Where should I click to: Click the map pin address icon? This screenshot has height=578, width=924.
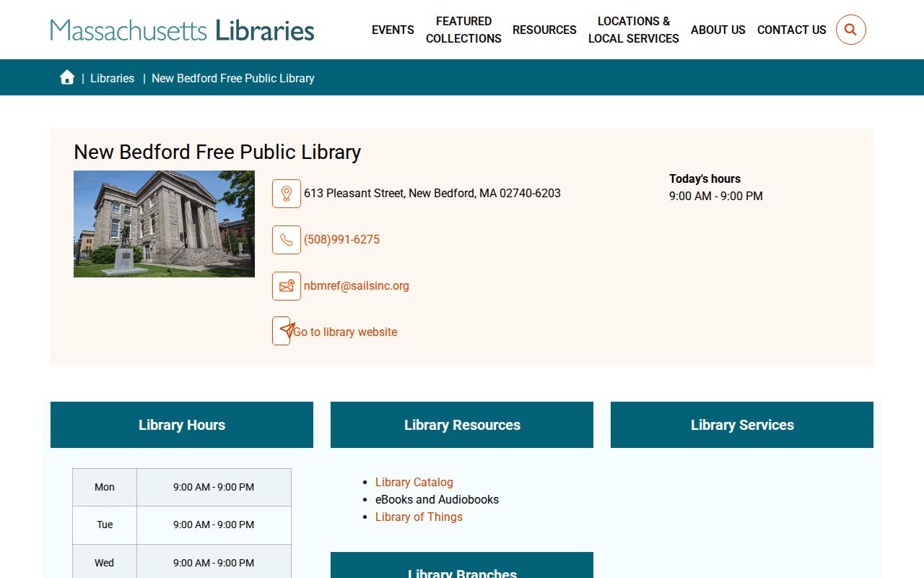[287, 194]
